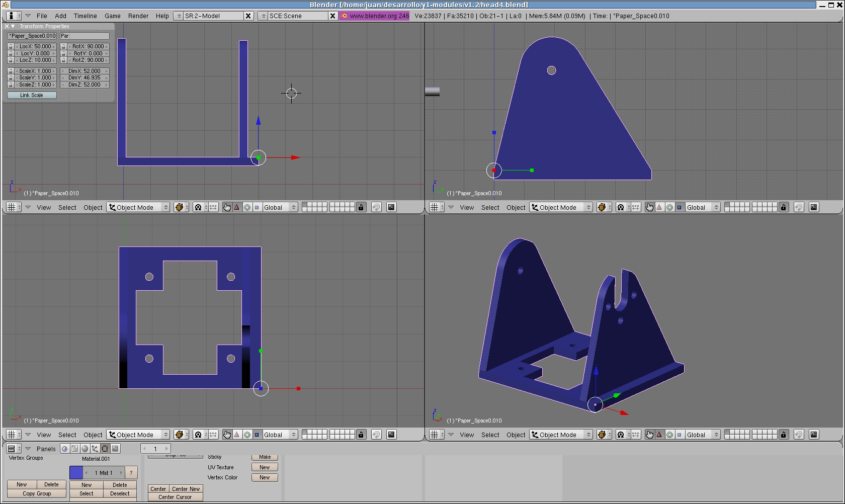
Task: Toggle the 3D manipulator hand icon in bottom-right viewport
Action: [x=649, y=435]
